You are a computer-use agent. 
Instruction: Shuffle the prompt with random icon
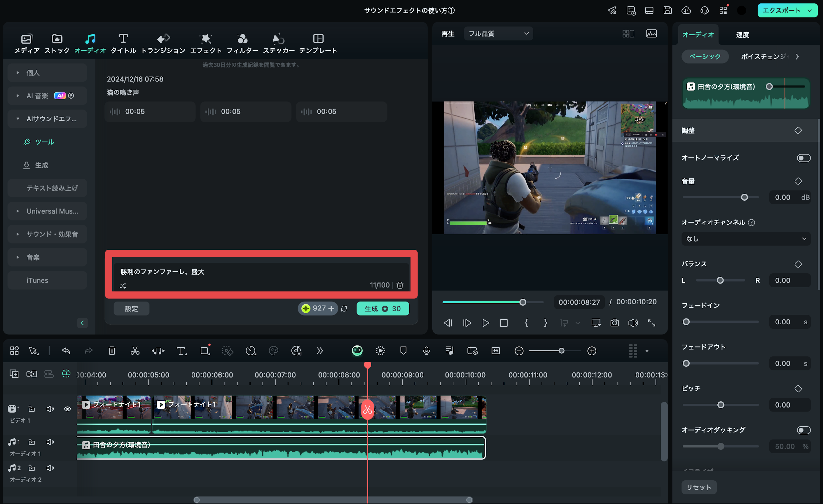pyautogui.click(x=123, y=285)
